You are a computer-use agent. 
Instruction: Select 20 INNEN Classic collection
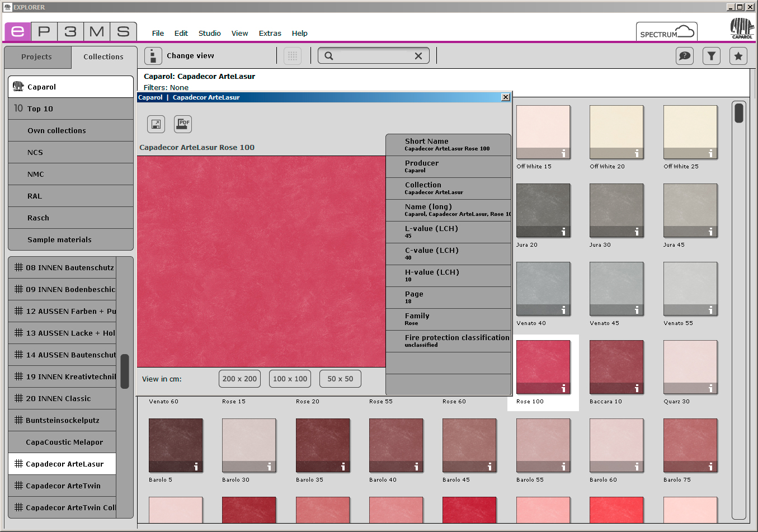(x=62, y=398)
